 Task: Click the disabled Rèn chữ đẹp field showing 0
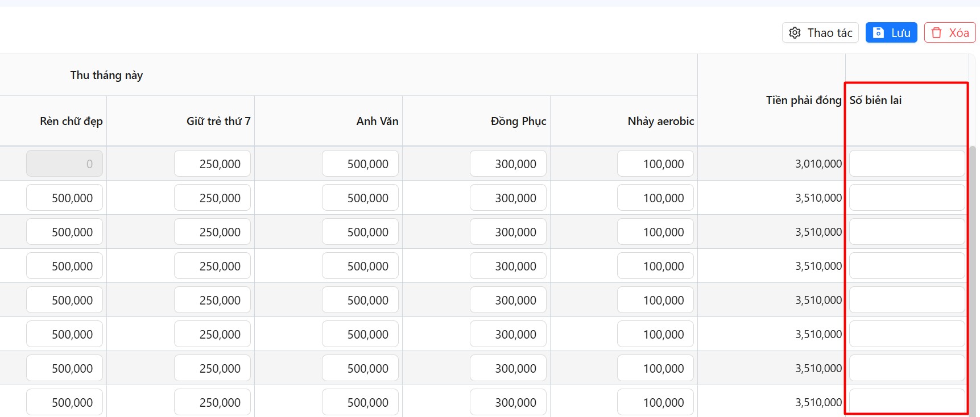[64, 164]
